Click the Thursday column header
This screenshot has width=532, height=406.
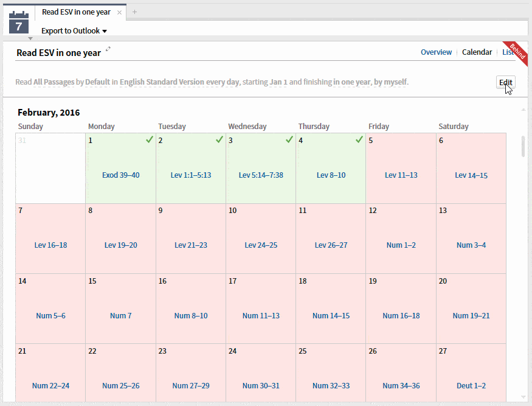314,127
